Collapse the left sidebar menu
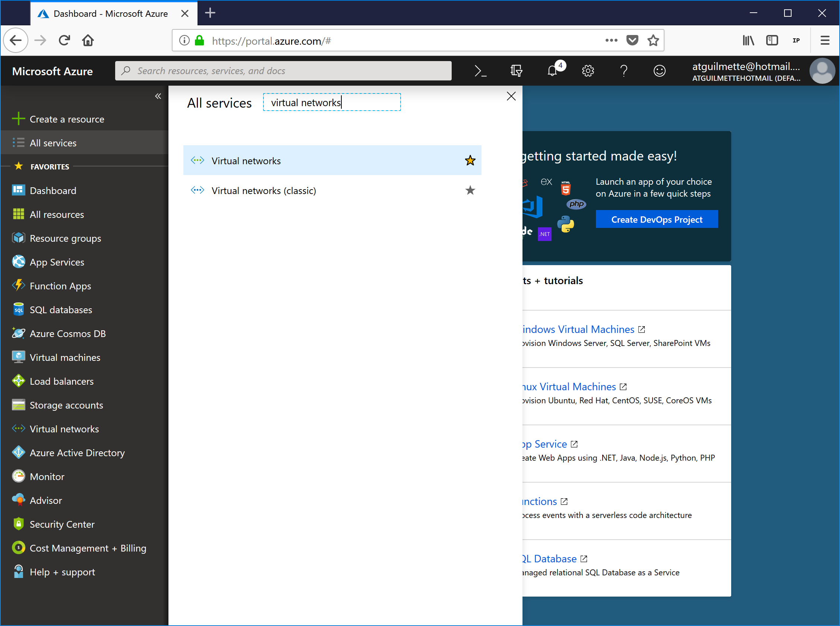 [x=158, y=96]
